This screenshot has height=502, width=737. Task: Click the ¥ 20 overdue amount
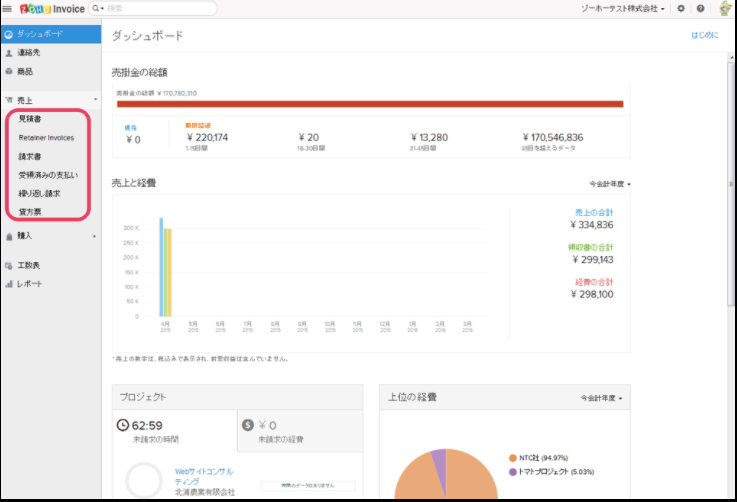coord(309,137)
